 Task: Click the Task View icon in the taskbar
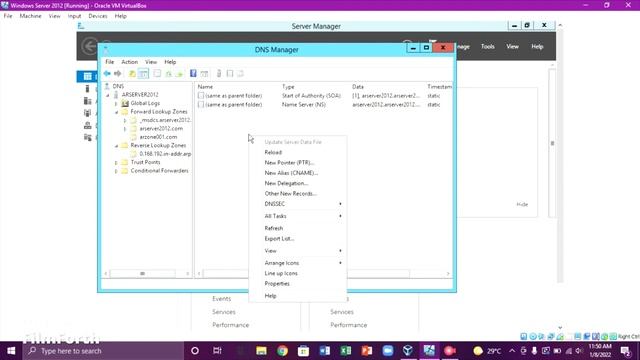click(217, 351)
